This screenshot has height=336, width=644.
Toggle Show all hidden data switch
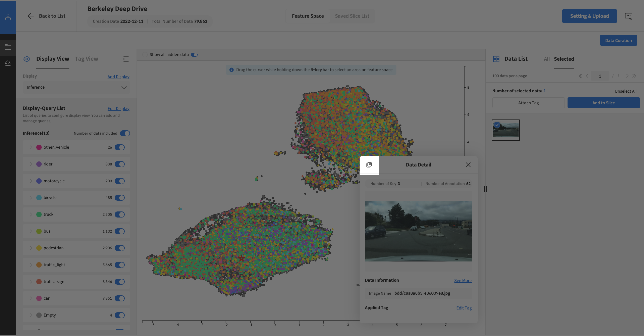point(194,55)
